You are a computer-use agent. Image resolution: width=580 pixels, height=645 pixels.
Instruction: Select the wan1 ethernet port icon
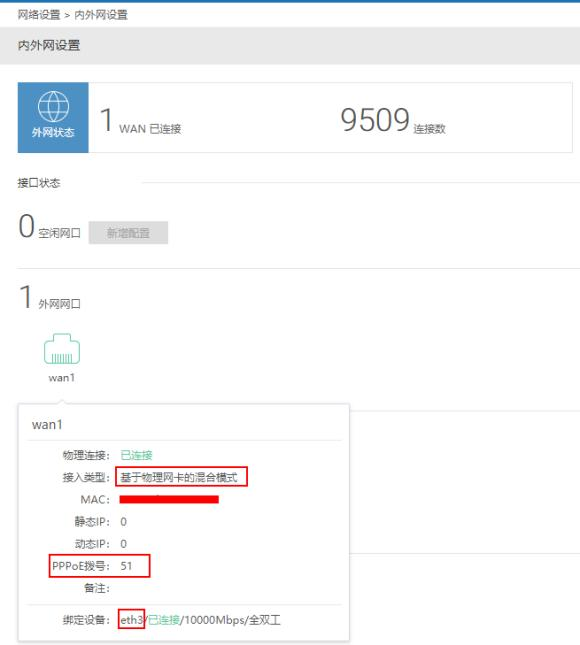62,349
